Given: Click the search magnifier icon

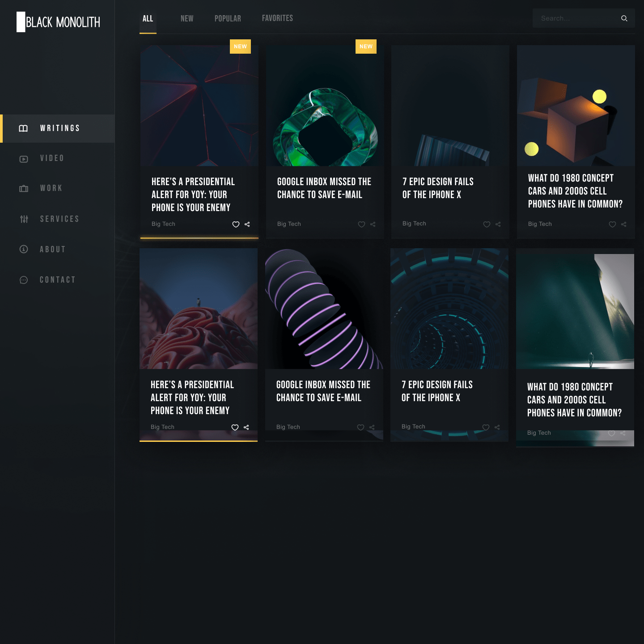Looking at the screenshot, I should [624, 18].
